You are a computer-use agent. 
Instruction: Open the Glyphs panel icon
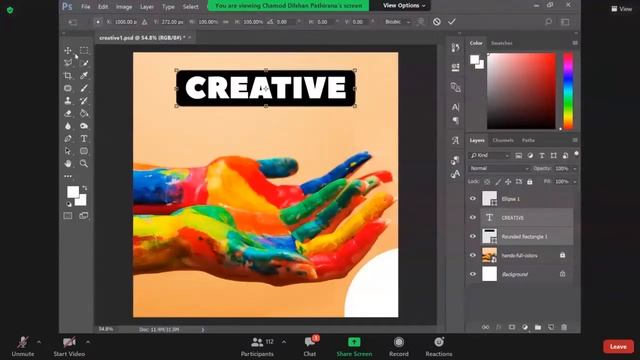pos(456,141)
